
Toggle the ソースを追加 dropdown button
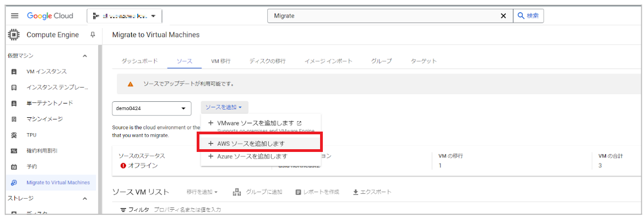(224, 107)
